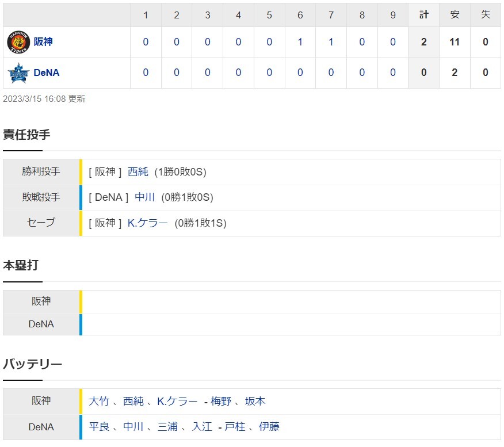Click 西純 in the battery section

click(133, 402)
